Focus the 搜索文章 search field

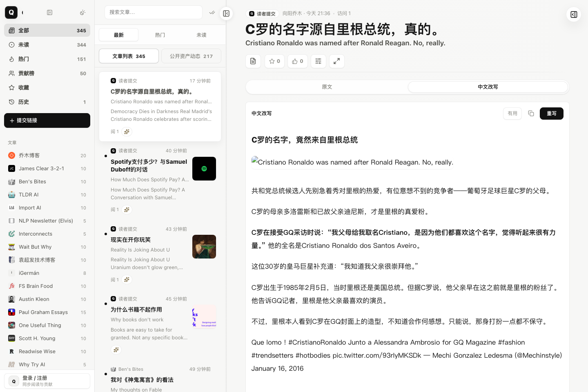(154, 12)
